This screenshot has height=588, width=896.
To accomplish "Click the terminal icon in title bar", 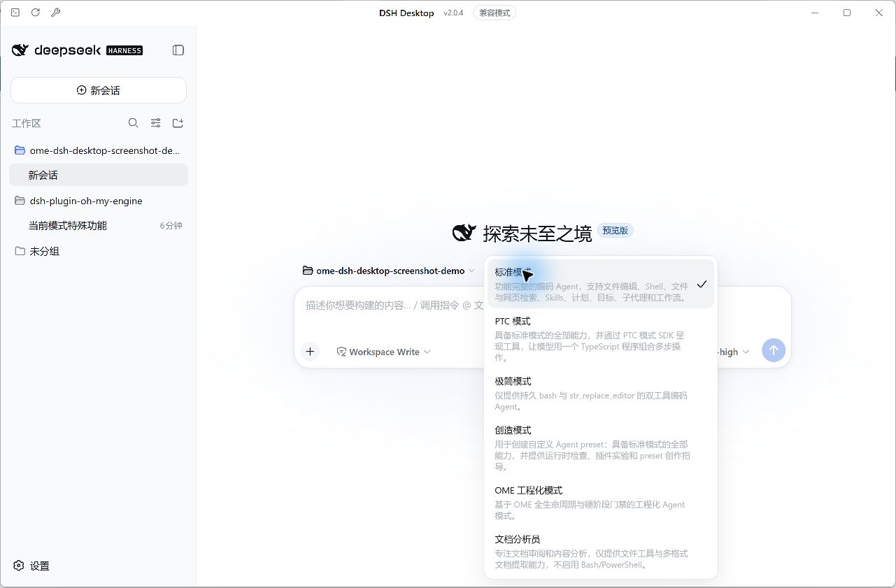I will point(15,13).
